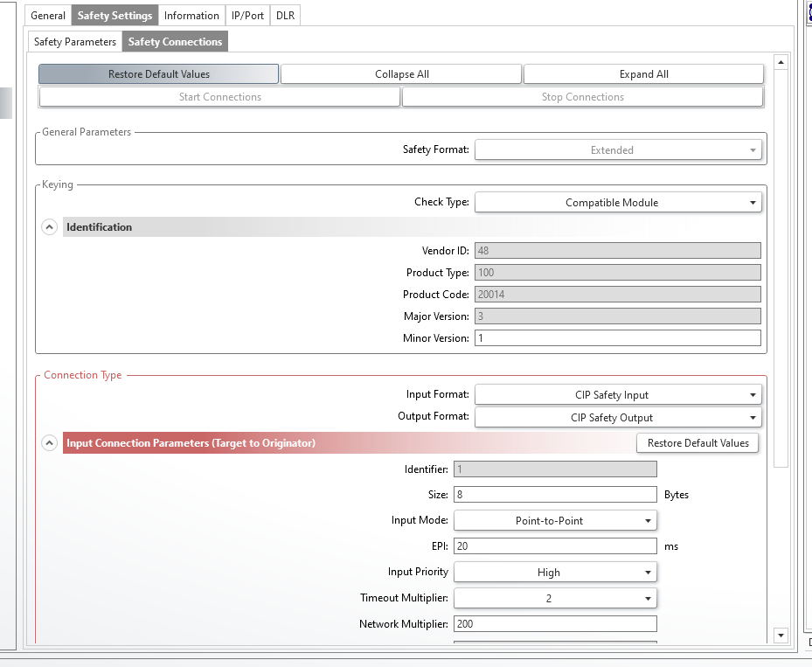
Task: Collapse the Input Connection Parameters chevron
Action: (x=49, y=443)
